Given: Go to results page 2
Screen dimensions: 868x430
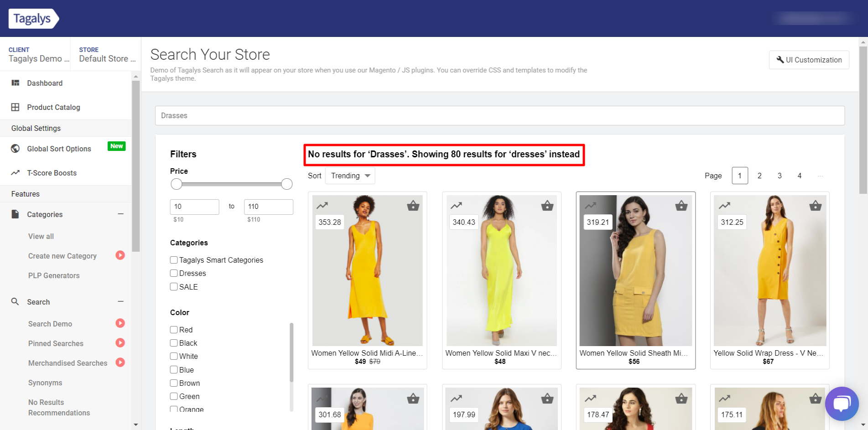Looking at the screenshot, I should point(759,176).
